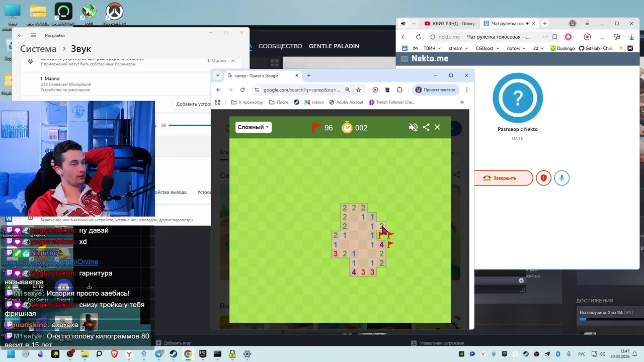Expand the потом bookmarks folder
Screen dimensions: 644x362
(516, 48)
